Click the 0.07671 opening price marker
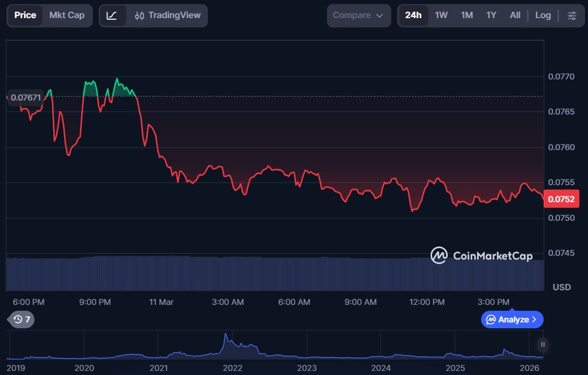This screenshot has height=375, width=588. coord(26,98)
